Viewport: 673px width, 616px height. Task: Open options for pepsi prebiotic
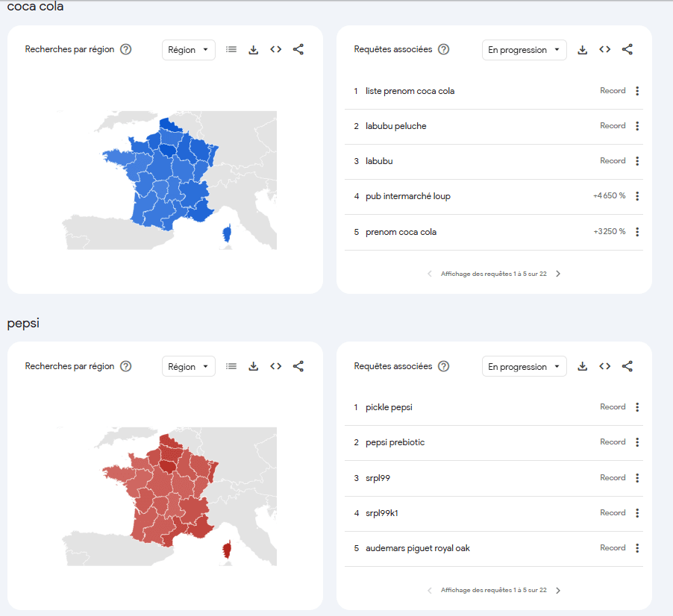637,442
